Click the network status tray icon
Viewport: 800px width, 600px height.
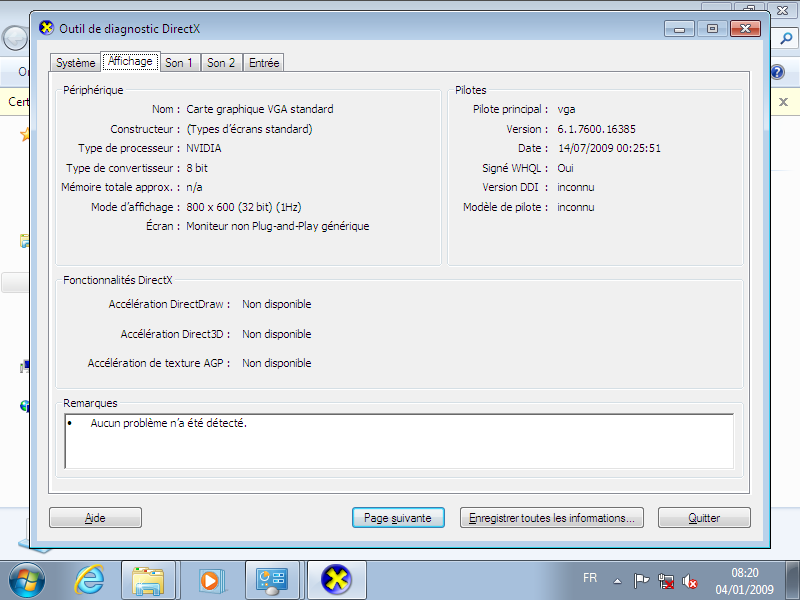(666, 580)
